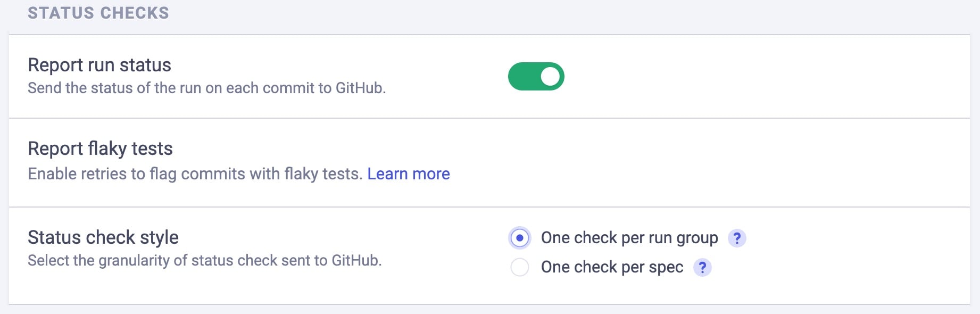
Task: Click the help icon beside "One check per run group"
Action: [737, 238]
